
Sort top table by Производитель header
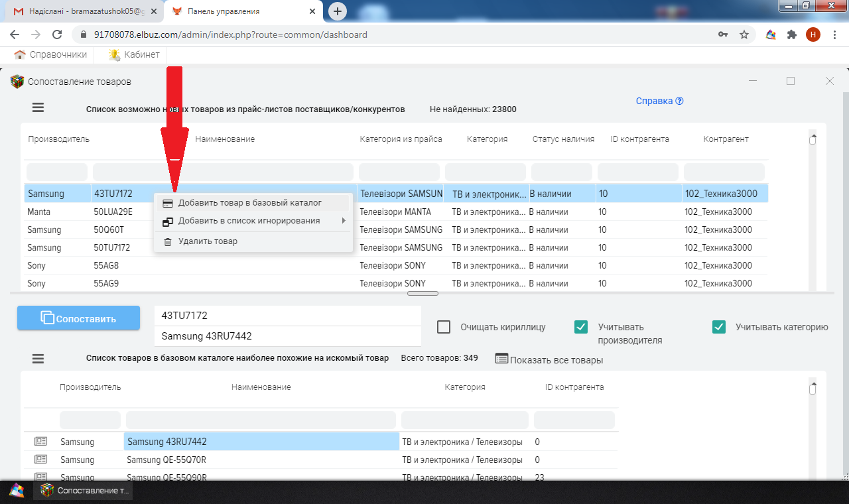(x=58, y=139)
